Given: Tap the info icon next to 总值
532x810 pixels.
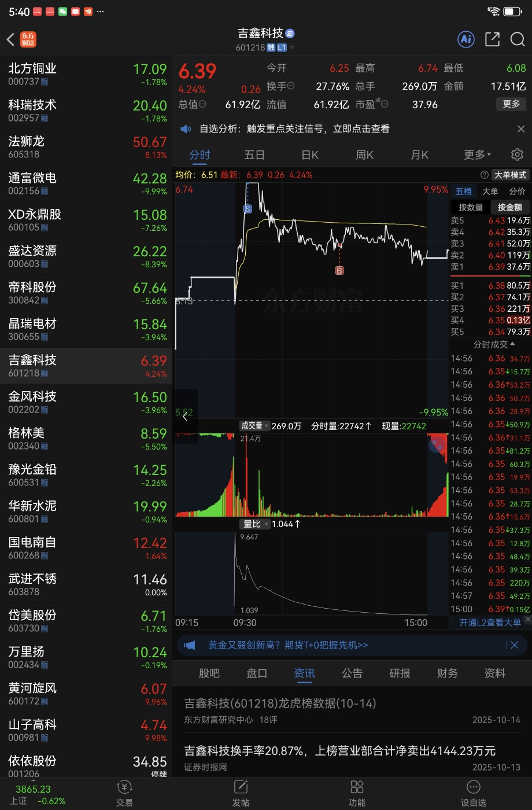Looking at the screenshot, I should click(202, 104).
